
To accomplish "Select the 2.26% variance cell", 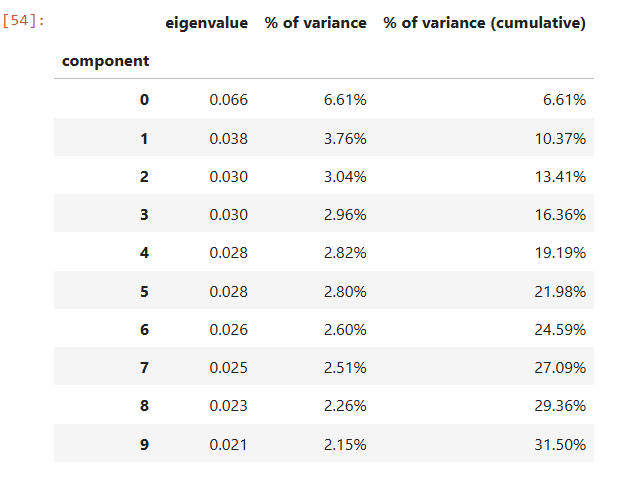I will point(345,406).
